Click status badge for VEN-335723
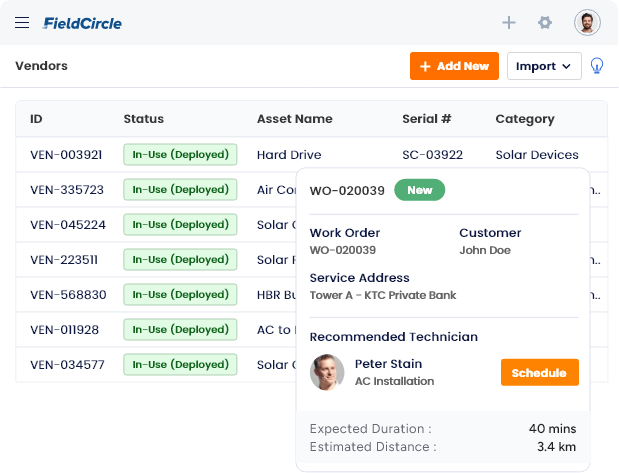Image resolution: width=619 pixels, height=473 pixels. 180,190
